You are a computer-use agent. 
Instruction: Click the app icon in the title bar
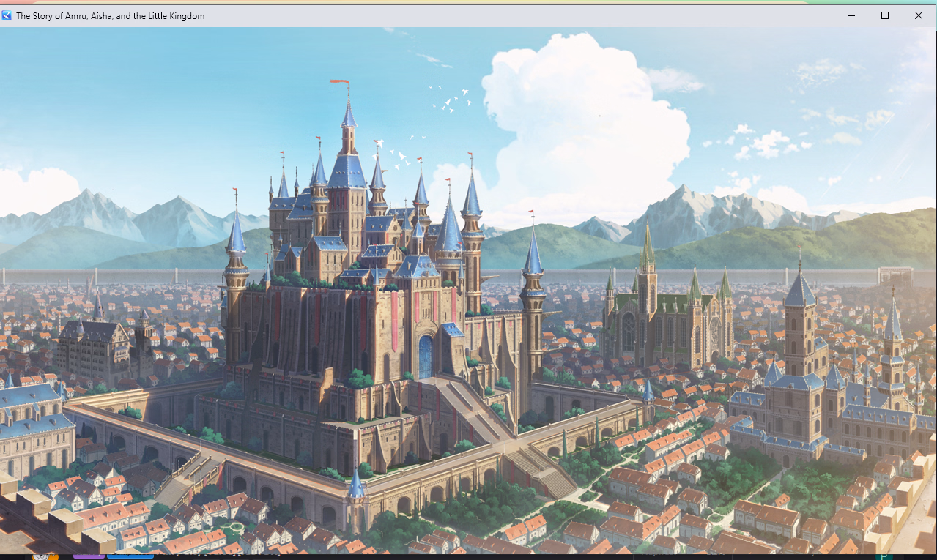click(x=7, y=15)
